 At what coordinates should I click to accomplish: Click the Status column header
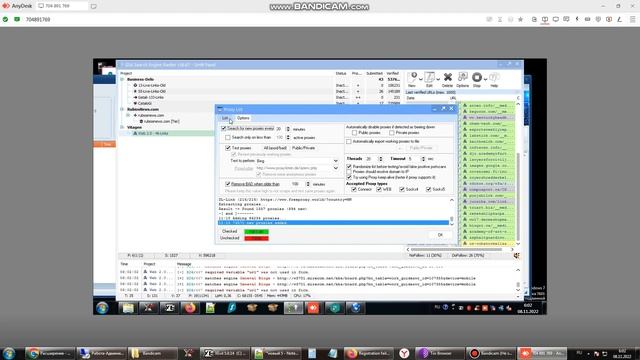(341, 73)
